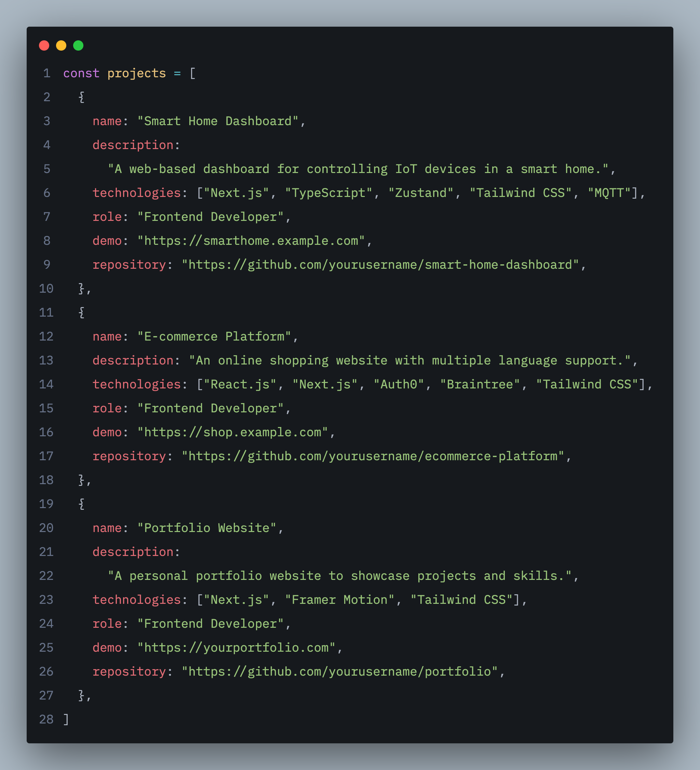The width and height of the screenshot is (700, 770).
Task: Click the 'demo' key on line 25
Action: pos(107,648)
